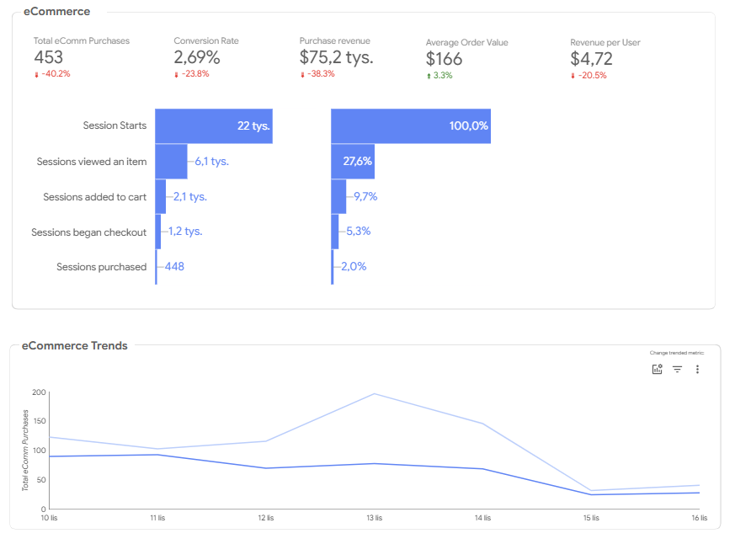Click the 100,0% funnel percentage bar
Screen dimensions: 735x560
(x=411, y=126)
